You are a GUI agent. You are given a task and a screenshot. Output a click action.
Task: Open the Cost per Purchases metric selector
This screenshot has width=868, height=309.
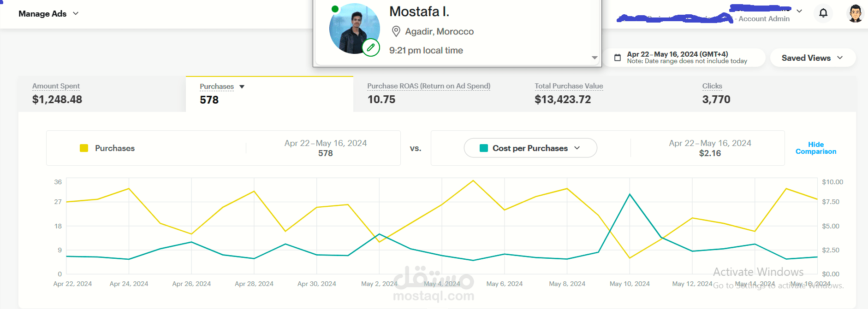pos(530,148)
